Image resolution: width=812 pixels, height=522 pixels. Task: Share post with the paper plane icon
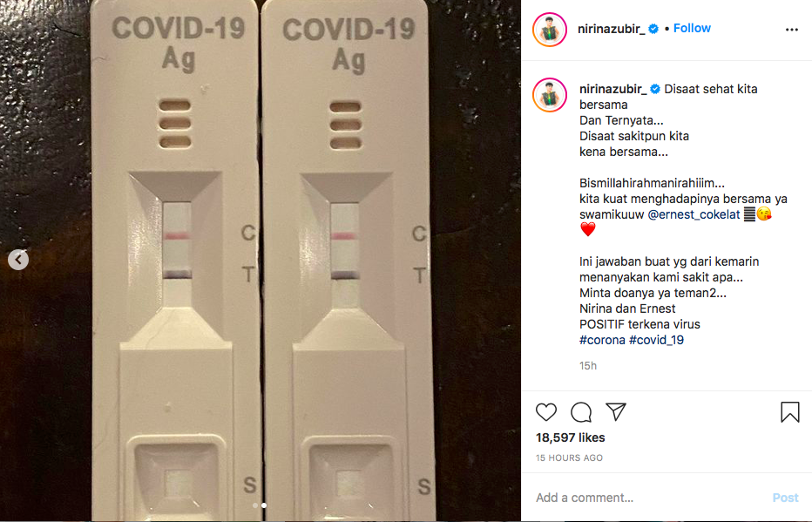tap(616, 411)
